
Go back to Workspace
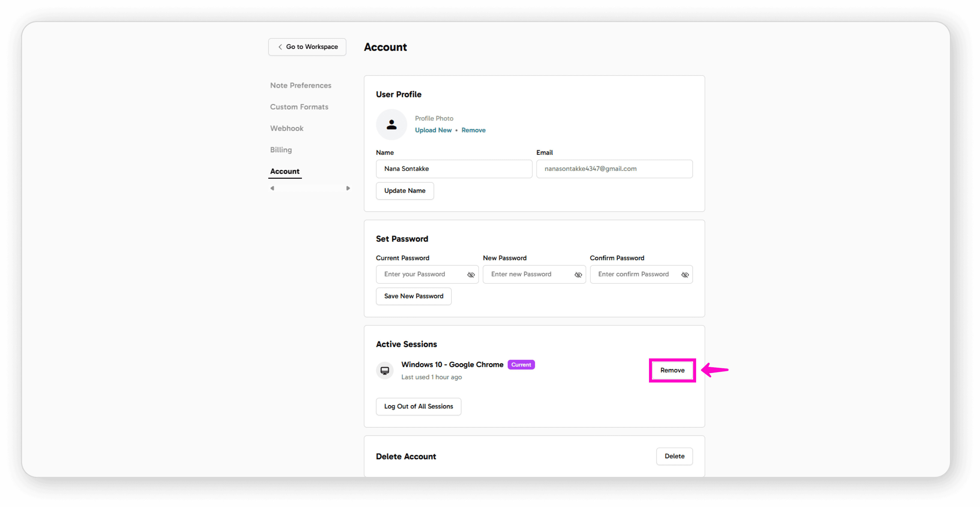[307, 47]
